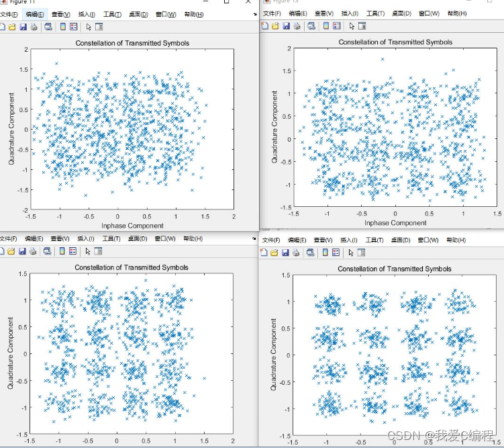The height and width of the screenshot is (448, 504).
Task: Activate Edit Plot arrow in upper-left figure
Action: click(89, 27)
